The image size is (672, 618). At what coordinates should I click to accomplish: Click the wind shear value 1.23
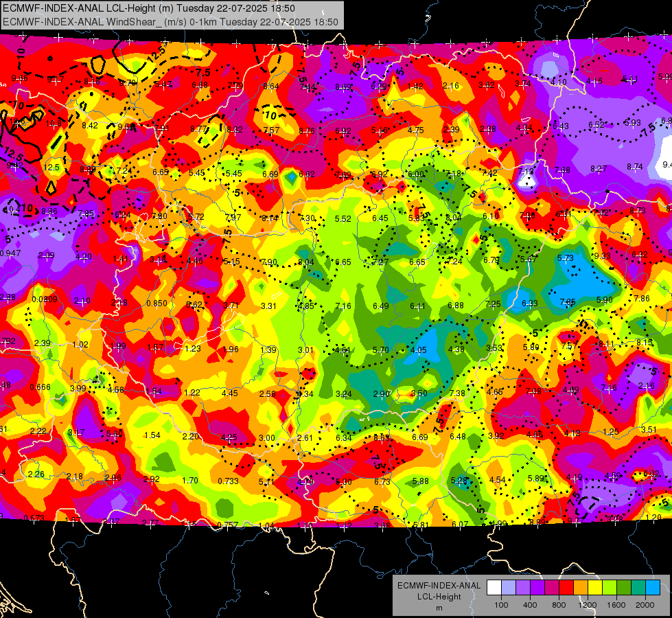tap(193, 349)
